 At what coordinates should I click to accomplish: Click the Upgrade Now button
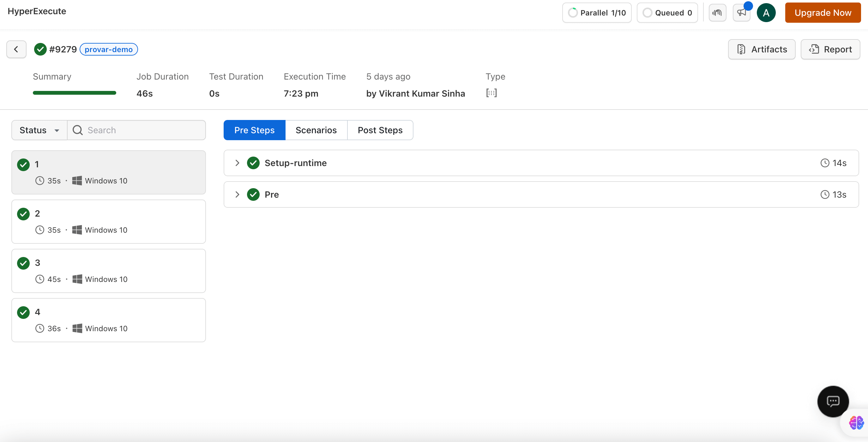(823, 12)
